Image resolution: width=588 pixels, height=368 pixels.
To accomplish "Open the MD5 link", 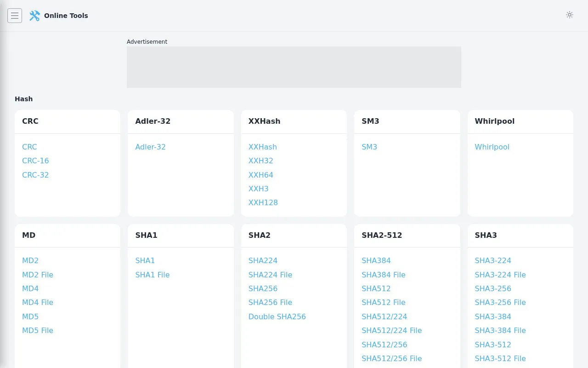I will pos(30,316).
